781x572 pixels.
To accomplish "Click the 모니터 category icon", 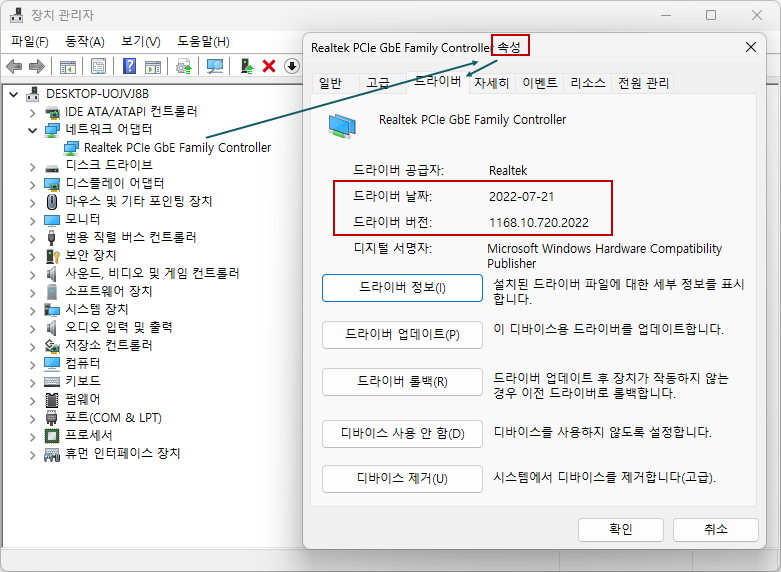I will (52, 220).
